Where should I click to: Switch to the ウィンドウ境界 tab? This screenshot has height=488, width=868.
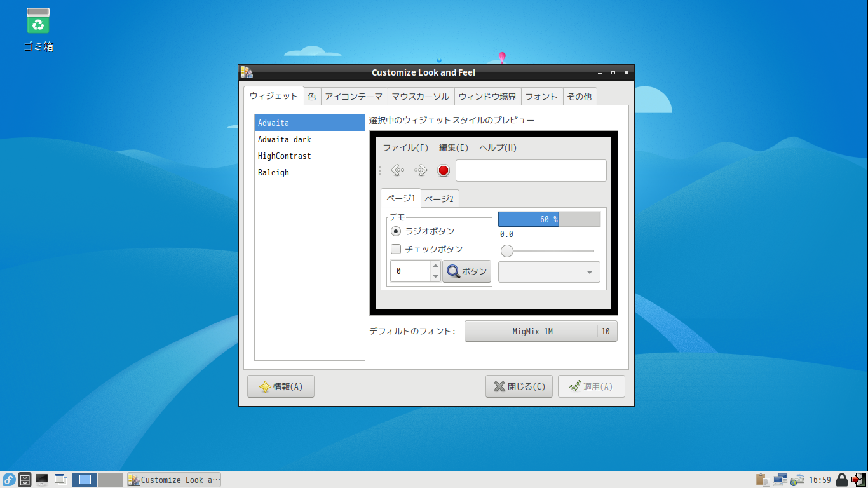click(x=487, y=97)
